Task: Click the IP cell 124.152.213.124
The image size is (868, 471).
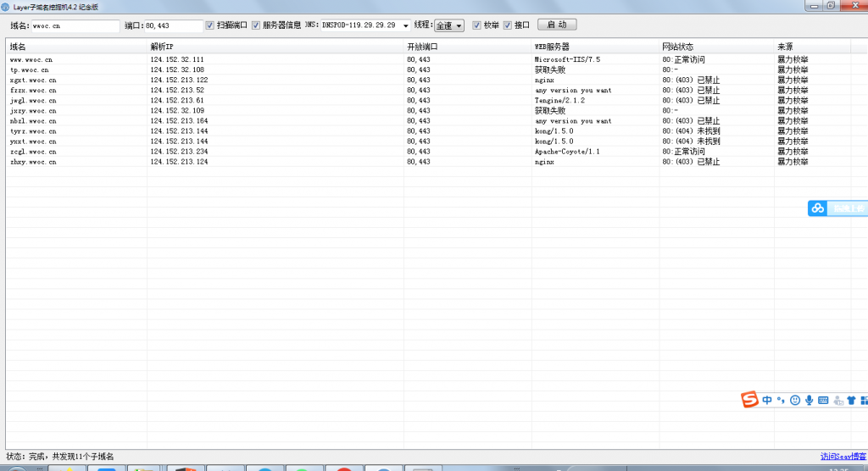Action: tap(180, 162)
